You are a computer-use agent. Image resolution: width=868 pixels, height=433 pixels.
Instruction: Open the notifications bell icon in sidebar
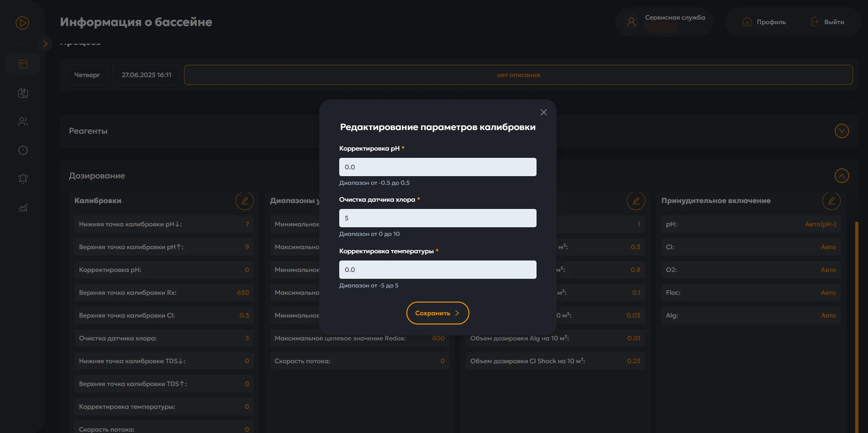coord(23,179)
